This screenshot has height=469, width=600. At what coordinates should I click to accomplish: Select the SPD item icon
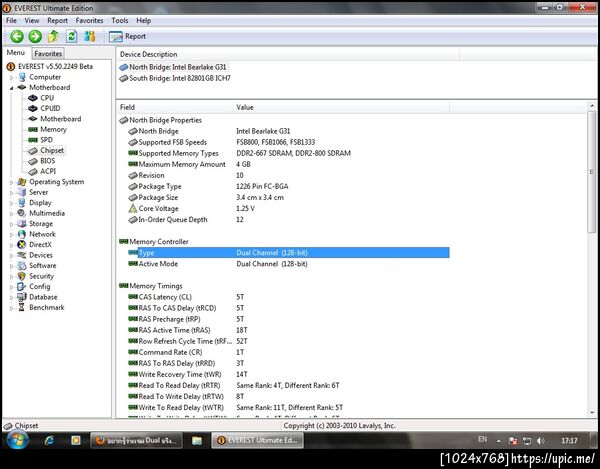click(x=33, y=140)
